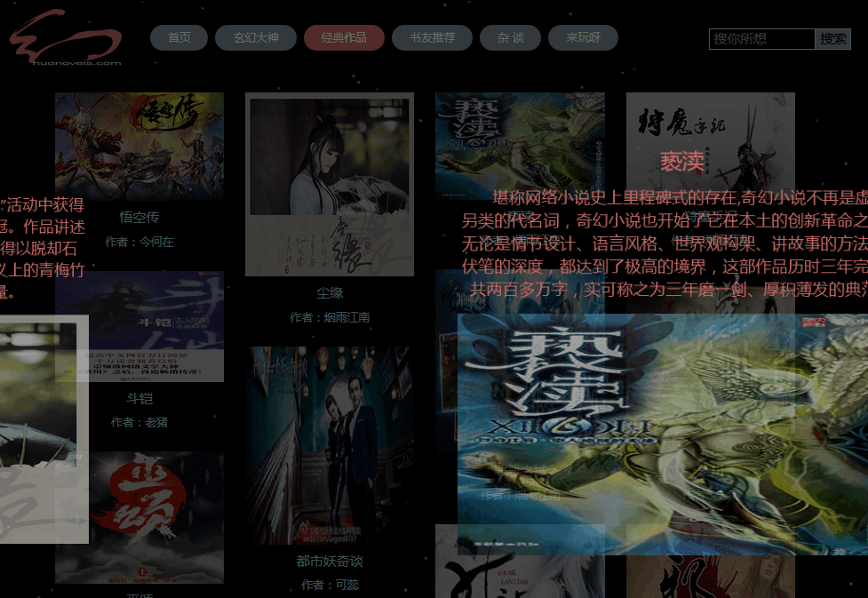Open the 来玩呀 navigation tab
Image resolution: width=868 pixels, height=598 pixels.
point(583,37)
